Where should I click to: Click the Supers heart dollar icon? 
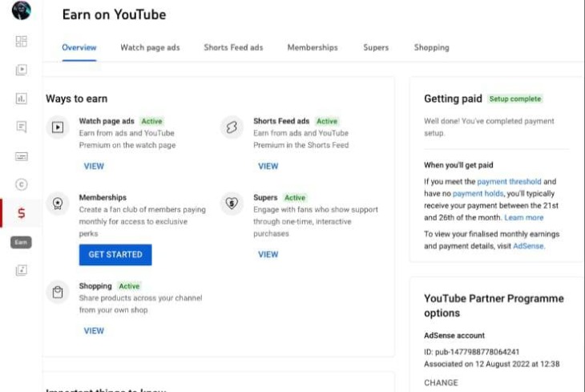point(232,204)
